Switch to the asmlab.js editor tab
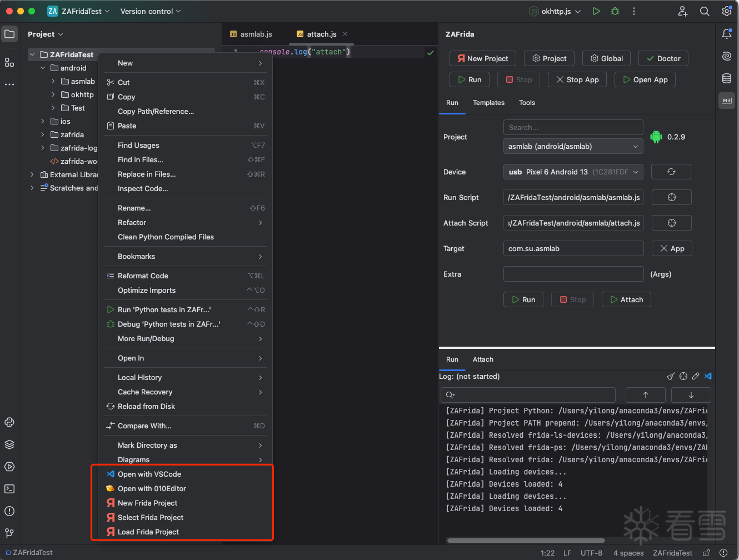739x560 pixels. click(x=251, y=34)
